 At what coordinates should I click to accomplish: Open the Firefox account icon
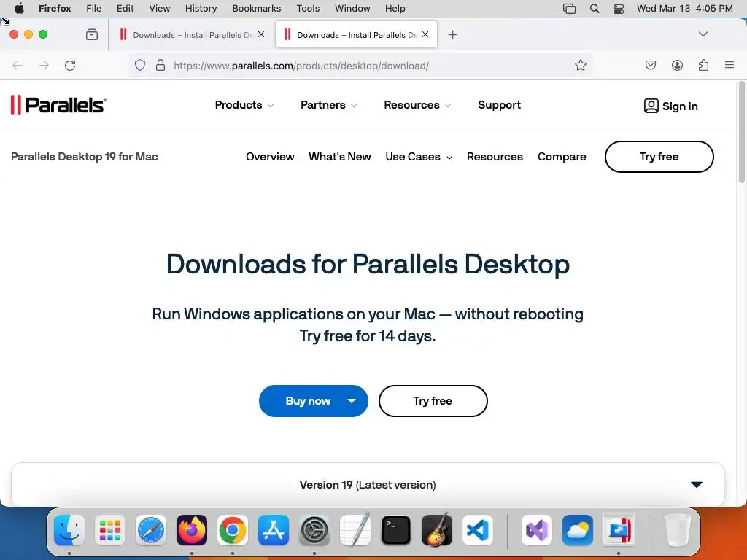point(677,65)
